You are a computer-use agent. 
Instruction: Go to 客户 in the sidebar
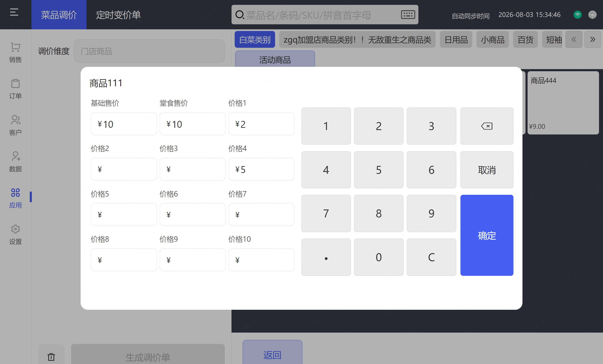point(16,125)
